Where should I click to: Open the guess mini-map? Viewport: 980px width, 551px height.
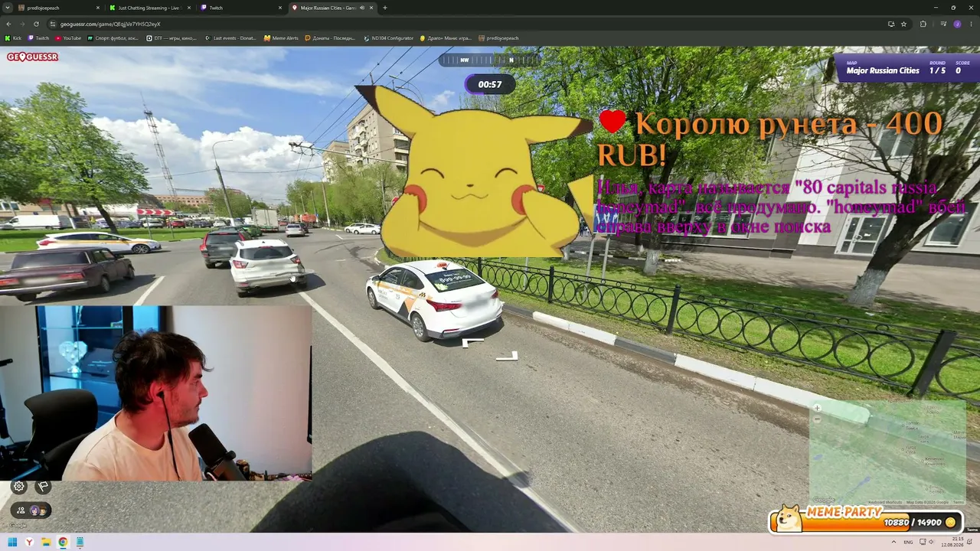click(887, 452)
